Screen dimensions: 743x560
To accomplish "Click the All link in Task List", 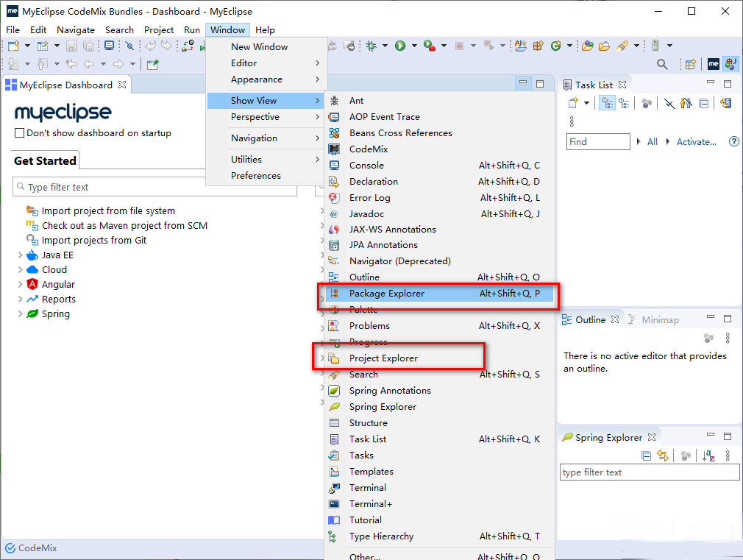I will click(652, 142).
